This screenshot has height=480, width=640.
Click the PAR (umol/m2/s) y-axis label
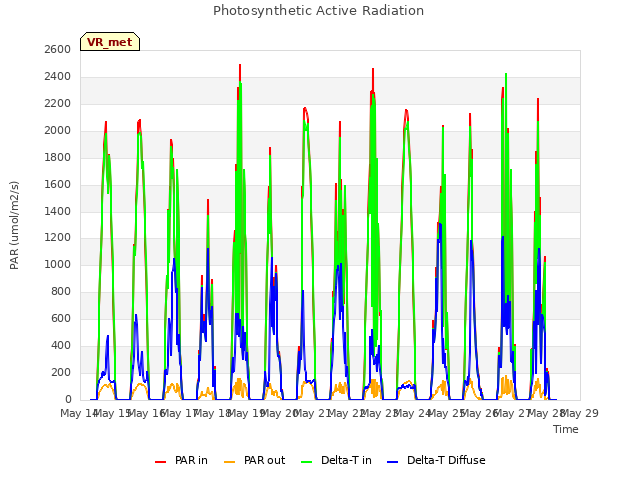[x=14, y=225]
